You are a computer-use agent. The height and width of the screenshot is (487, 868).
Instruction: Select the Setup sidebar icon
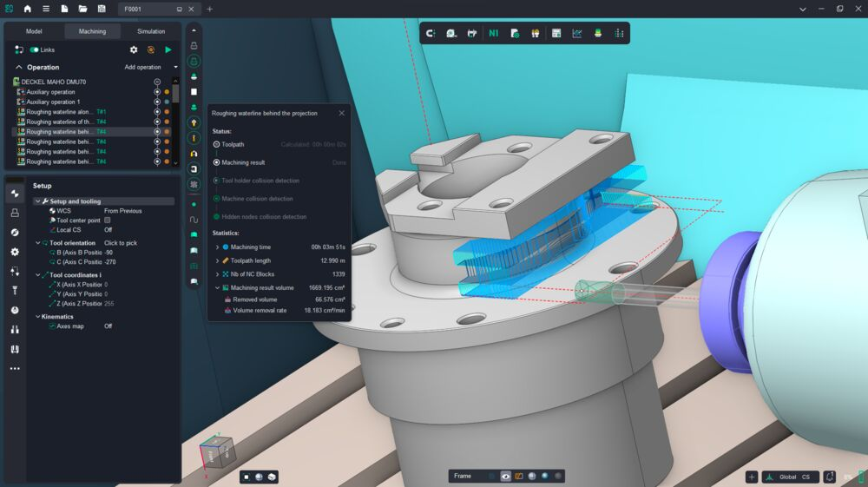15,193
